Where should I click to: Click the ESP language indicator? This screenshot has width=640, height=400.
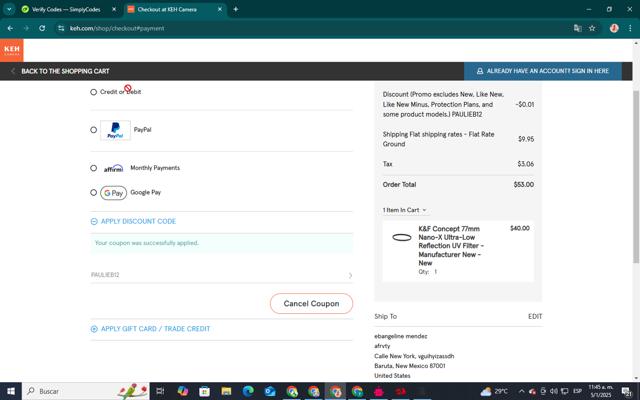[577, 391]
